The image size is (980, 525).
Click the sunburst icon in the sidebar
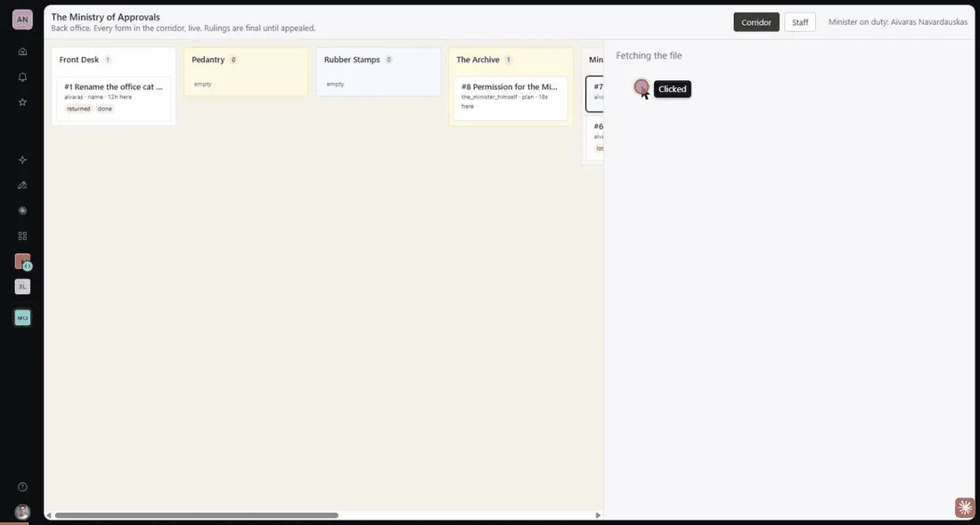pyautogui.click(x=22, y=210)
